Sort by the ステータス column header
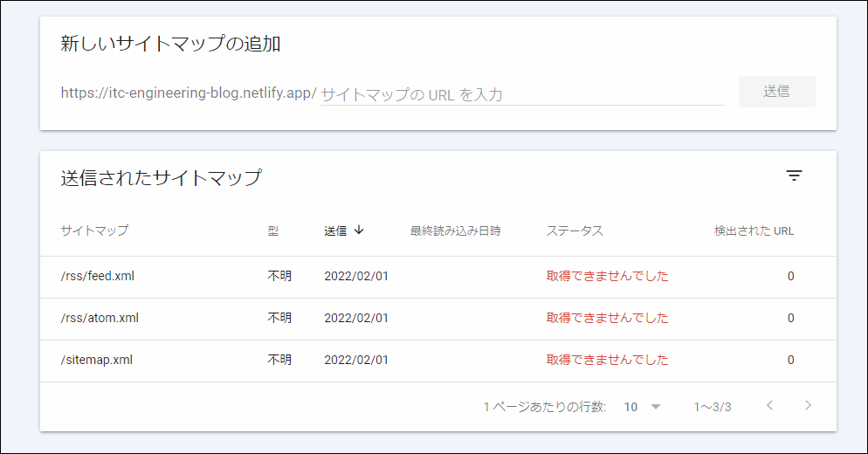 coord(575,230)
